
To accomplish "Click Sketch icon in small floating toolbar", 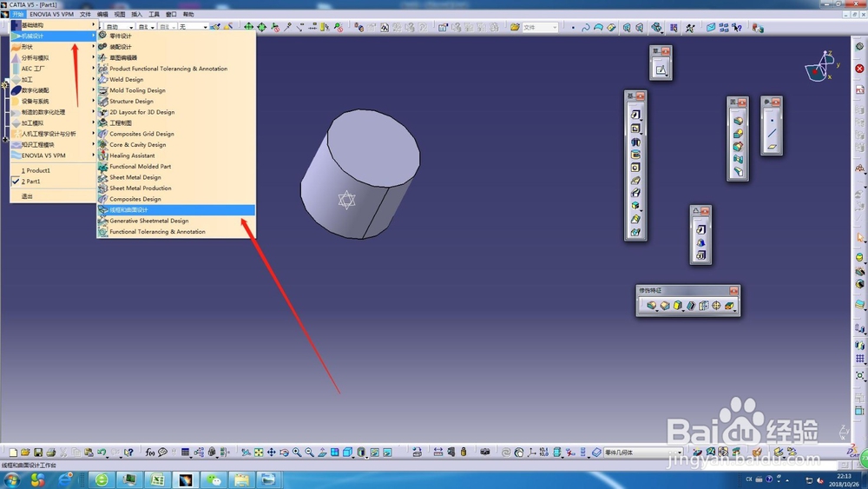I will 661,69.
